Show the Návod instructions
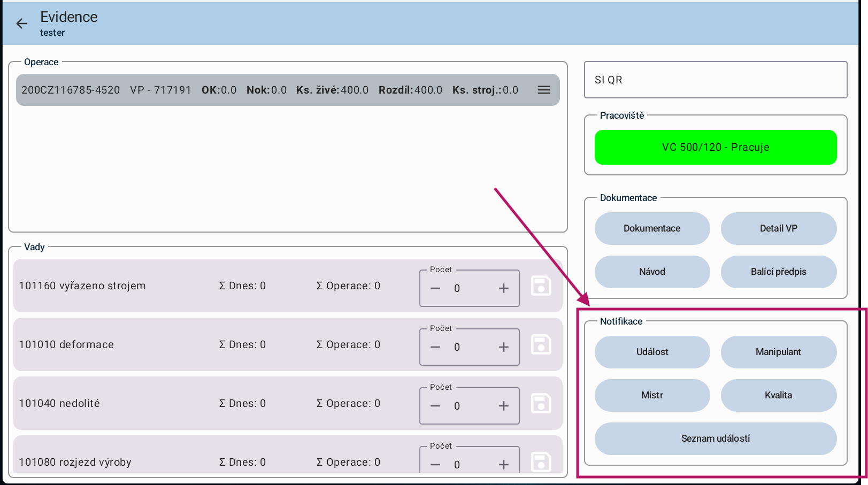The image size is (868, 485). [652, 272]
